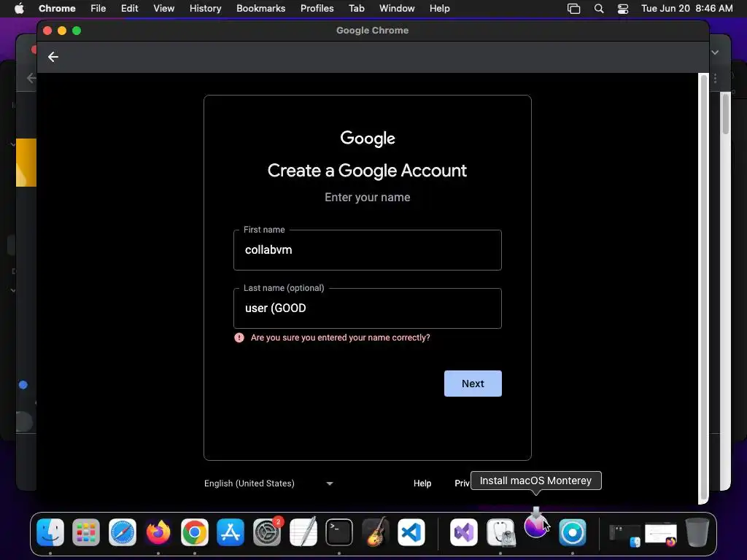This screenshot has height=560, width=747.
Task: Click the "Are you sure you entered your name correctly?" message
Action: pyautogui.click(x=340, y=338)
